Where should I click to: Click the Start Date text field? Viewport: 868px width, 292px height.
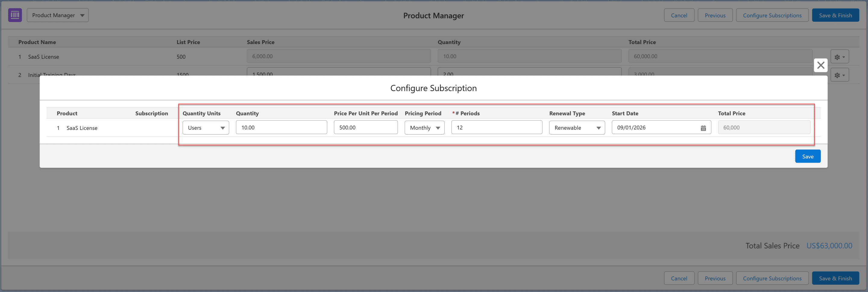click(654, 128)
